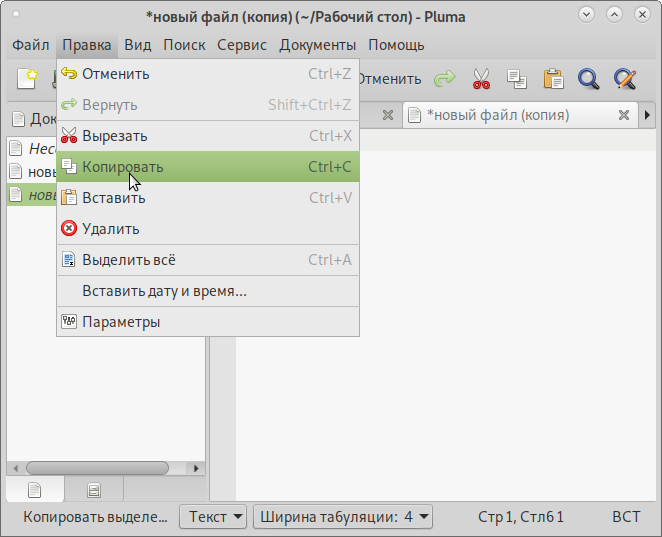
Task: Expand the tab list arrow right of tabs
Action: point(648,115)
